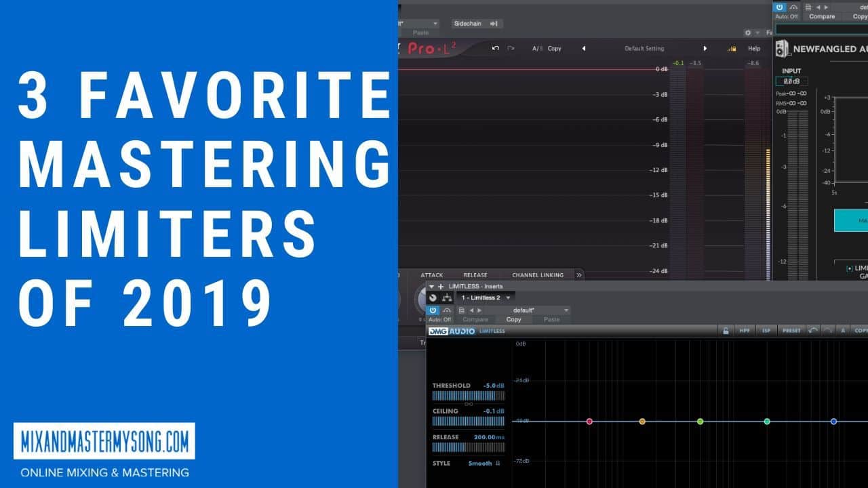Open PRESET in the Limitless toolbar
Screen dimensions: 868x488
coord(791,331)
